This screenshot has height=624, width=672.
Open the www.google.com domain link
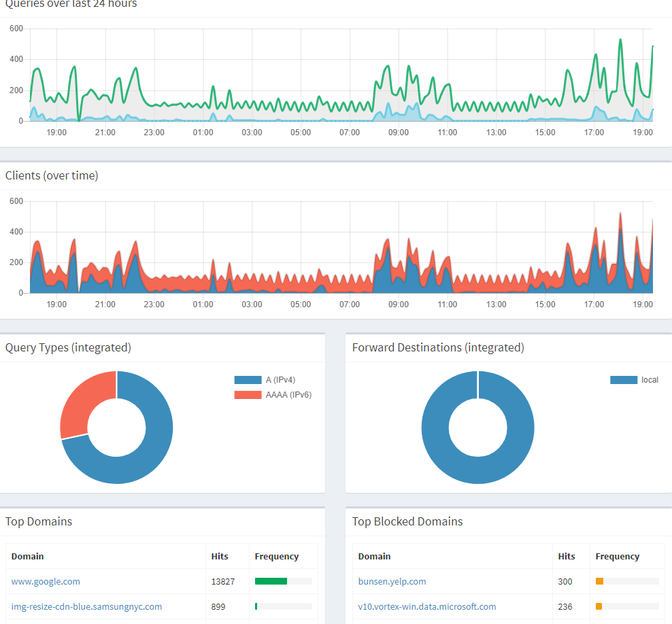[x=46, y=581]
